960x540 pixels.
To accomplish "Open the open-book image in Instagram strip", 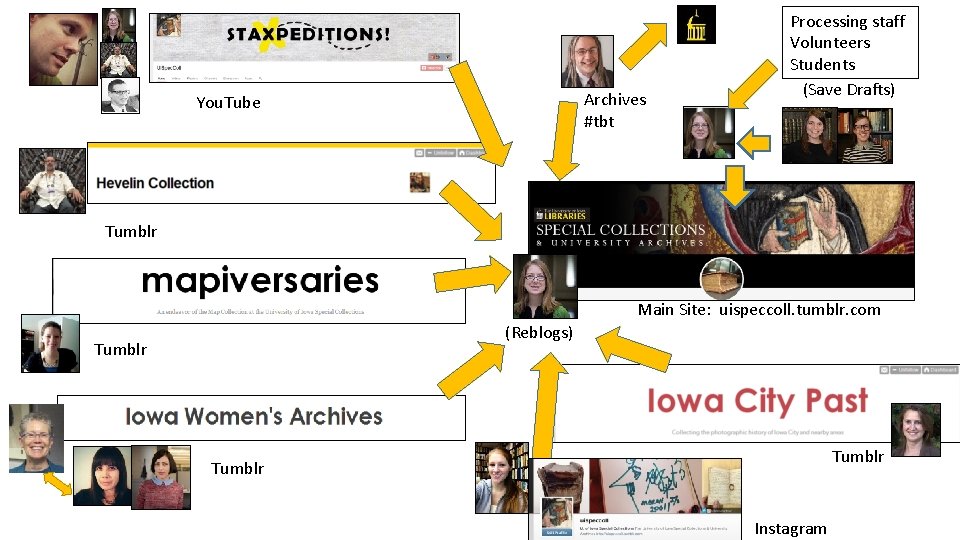I will [721, 484].
